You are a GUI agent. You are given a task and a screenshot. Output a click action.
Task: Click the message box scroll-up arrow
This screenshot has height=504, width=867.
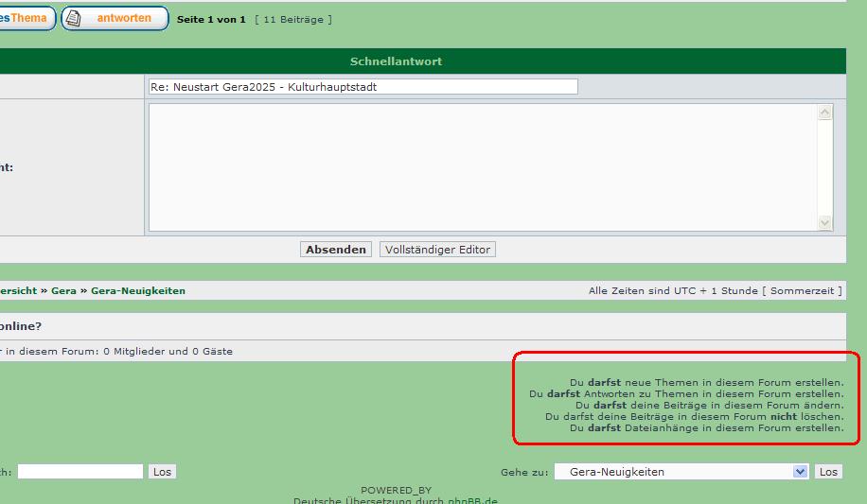824,113
